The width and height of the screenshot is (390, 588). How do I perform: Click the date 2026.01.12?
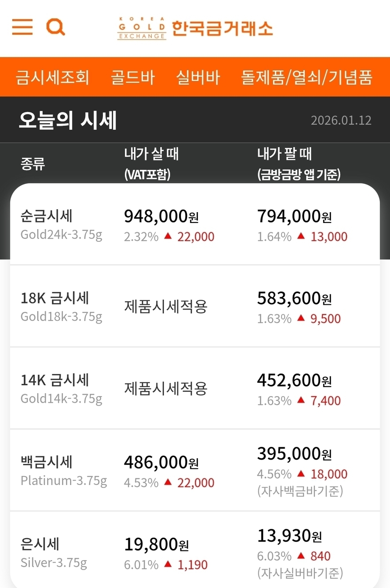click(341, 120)
